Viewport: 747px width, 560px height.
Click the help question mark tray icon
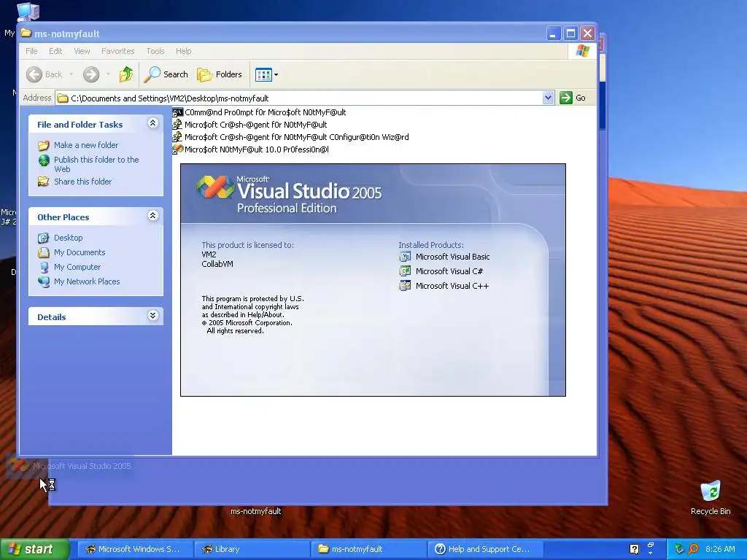click(634, 549)
